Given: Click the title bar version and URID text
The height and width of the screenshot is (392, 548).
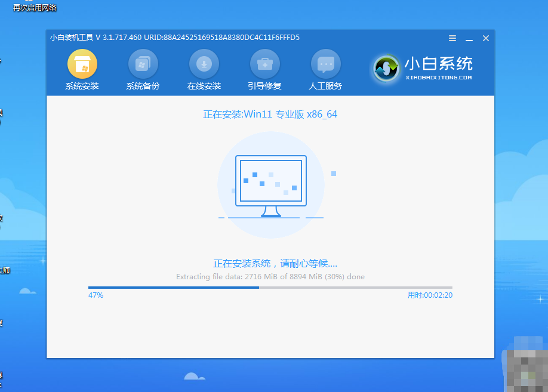Looking at the screenshot, I should pyautogui.click(x=174, y=38).
